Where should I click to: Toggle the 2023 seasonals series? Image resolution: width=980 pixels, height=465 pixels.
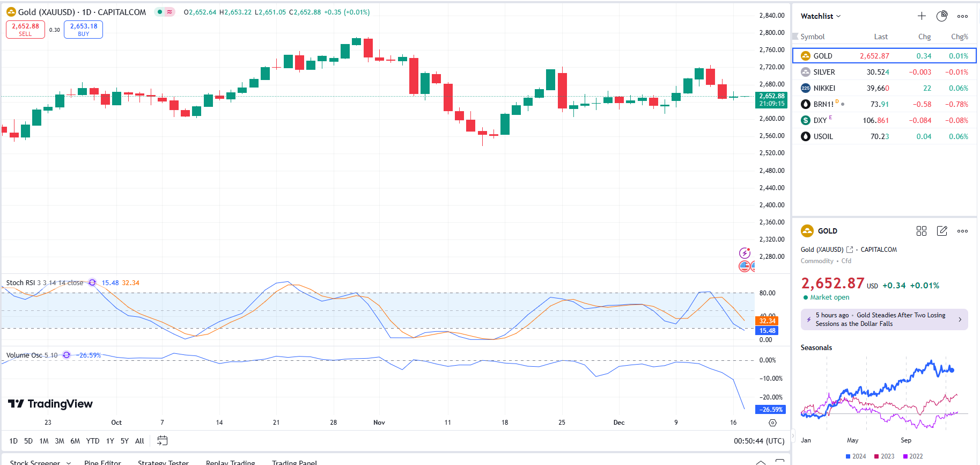point(884,456)
